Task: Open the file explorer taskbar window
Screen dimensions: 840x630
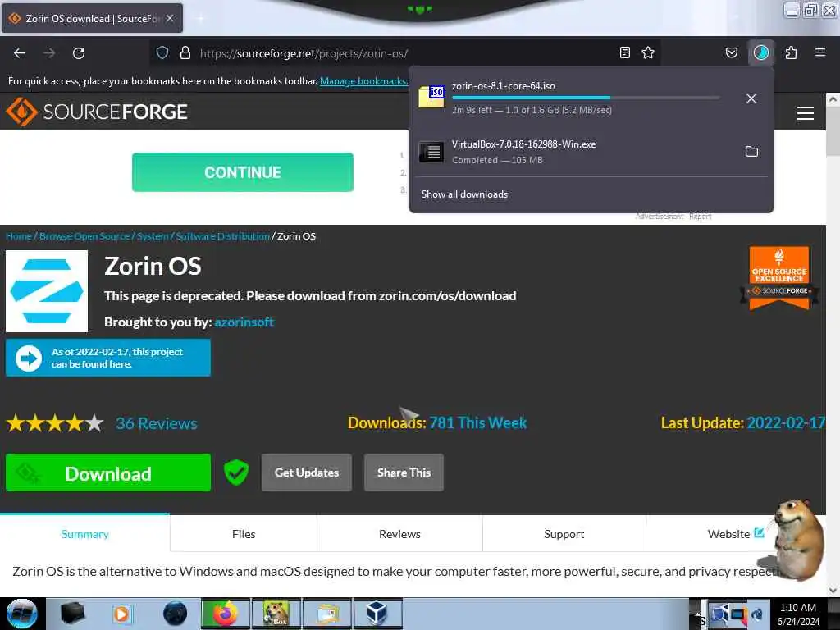Action: pos(326,614)
